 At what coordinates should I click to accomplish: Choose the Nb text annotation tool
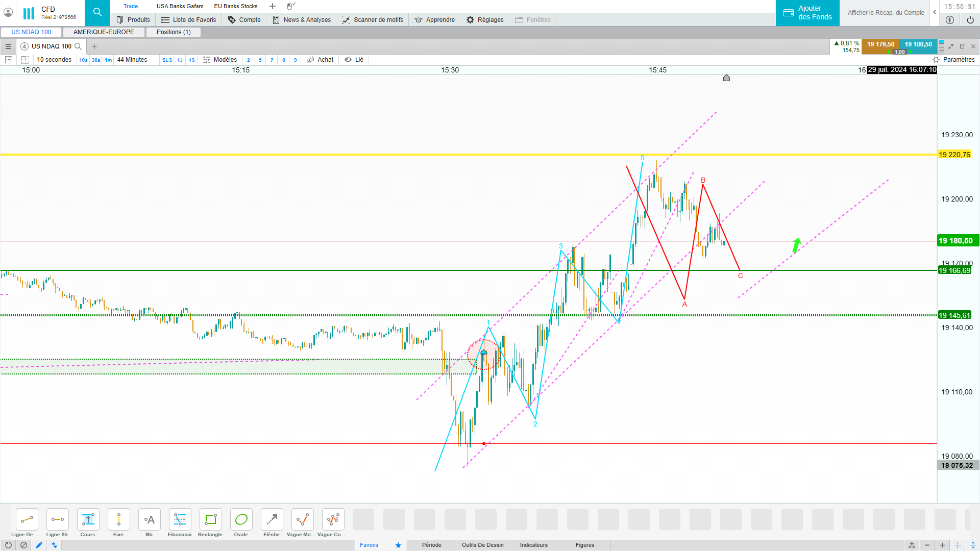click(x=149, y=520)
